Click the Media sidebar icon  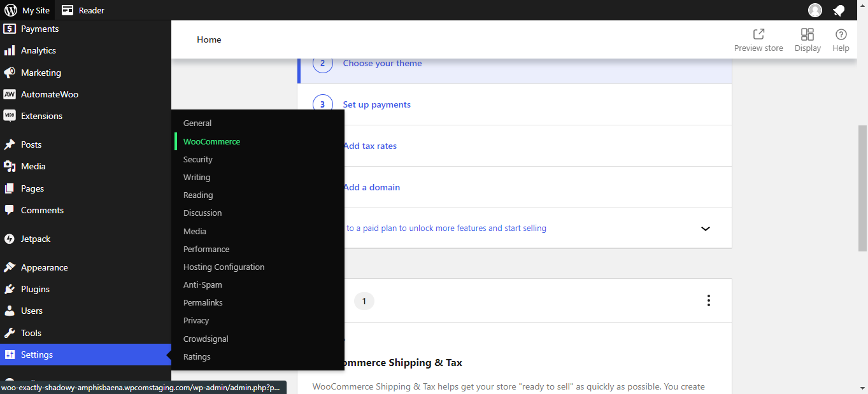coord(10,166)
